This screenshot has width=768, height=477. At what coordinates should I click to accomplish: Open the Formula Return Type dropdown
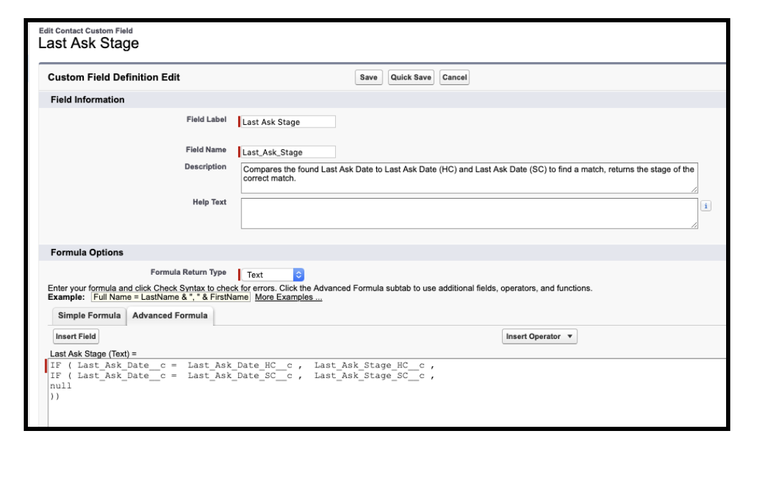click(273, 275)
